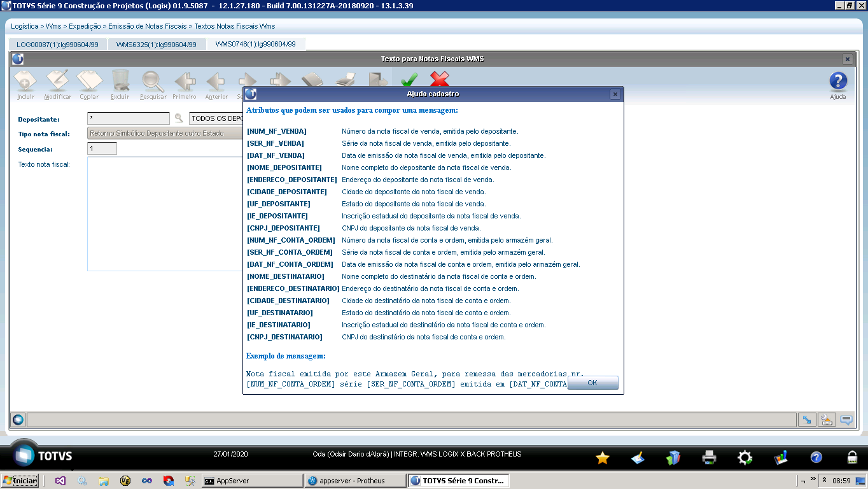Open Visual Studio icon in quick launch
The height and width of the screenshot is (489, 868).
pyautogui.click(x=59, y=481)
